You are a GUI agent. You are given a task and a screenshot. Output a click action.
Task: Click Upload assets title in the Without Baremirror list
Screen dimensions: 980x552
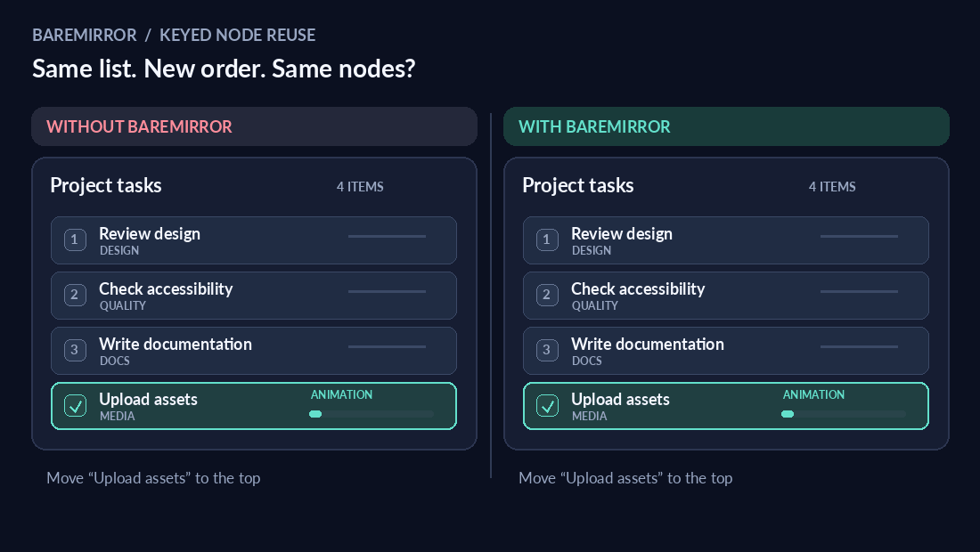[148, 399]
